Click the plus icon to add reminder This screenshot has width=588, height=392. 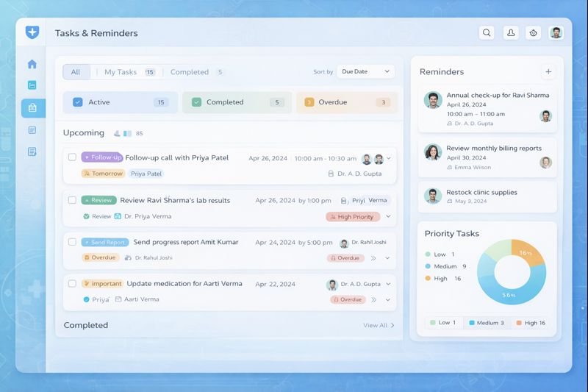pos(548,71)
